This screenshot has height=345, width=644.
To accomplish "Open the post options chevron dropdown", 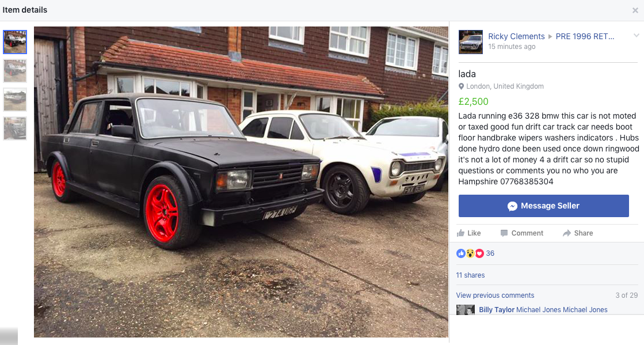I will pos(636,36).
